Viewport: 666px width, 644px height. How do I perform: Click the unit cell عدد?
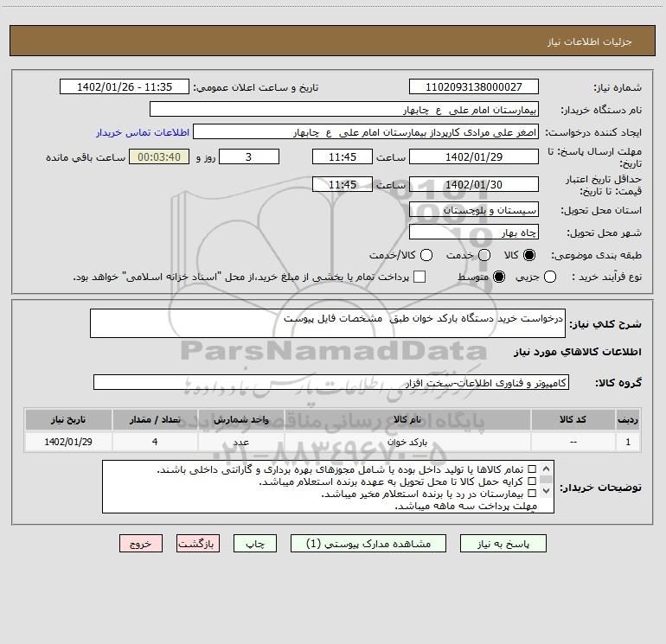point(240,442)
